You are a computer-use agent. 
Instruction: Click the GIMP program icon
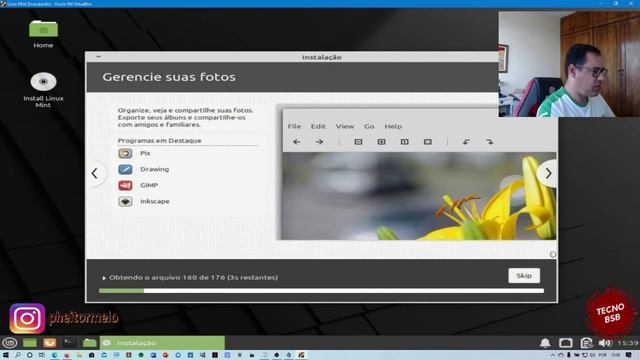pos(125,185)
